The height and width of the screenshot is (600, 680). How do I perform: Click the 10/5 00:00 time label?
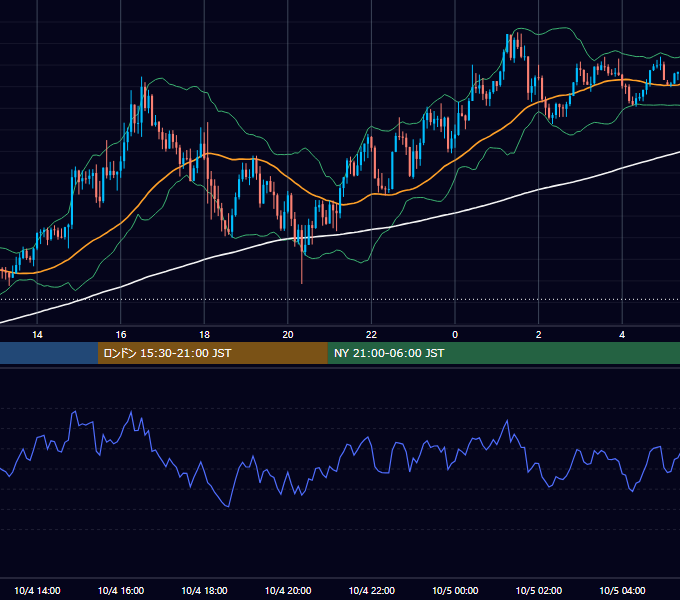point(455,590)
